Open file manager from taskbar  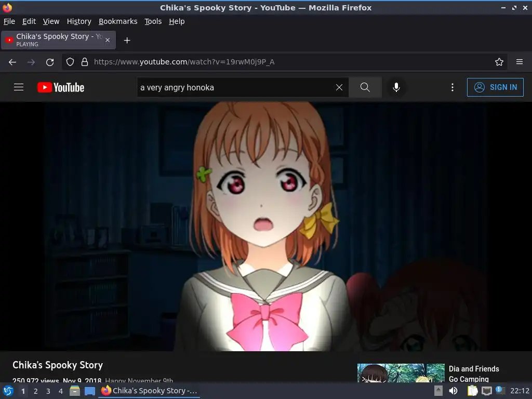pyautogui.click(x=75, y=391)
